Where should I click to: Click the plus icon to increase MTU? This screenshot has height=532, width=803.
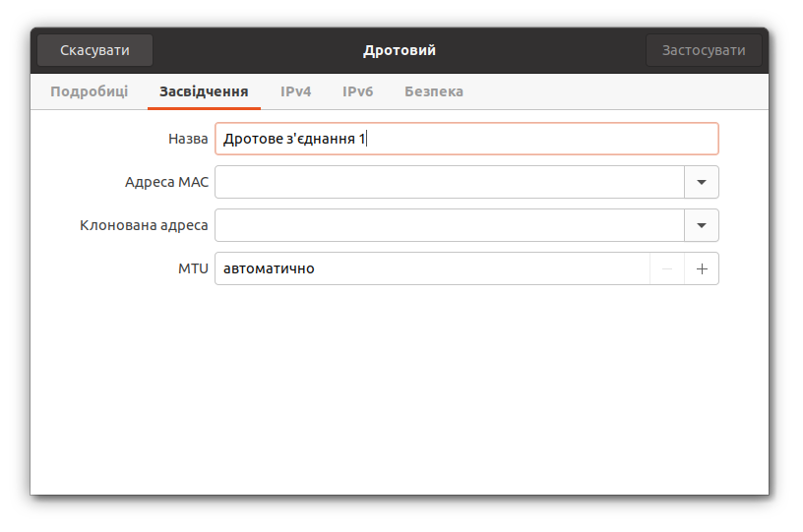click(x=702, y=268)
